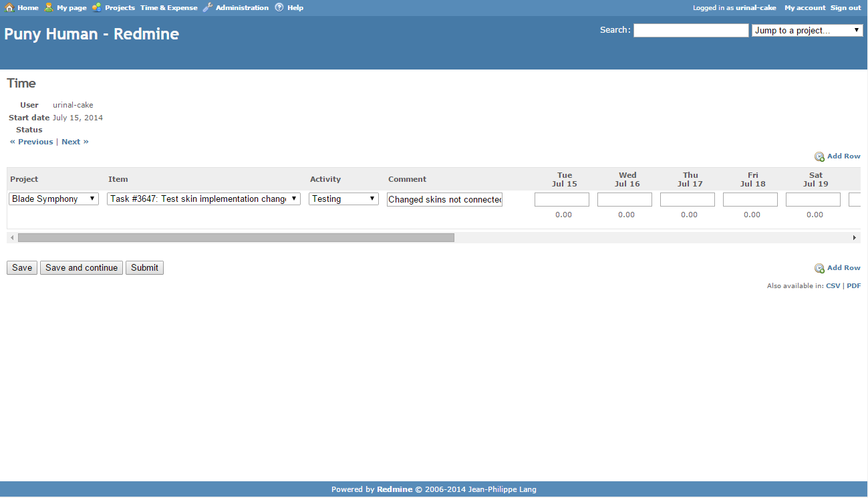
Task: Open Time & Expense menu
Action: (169, 8)
